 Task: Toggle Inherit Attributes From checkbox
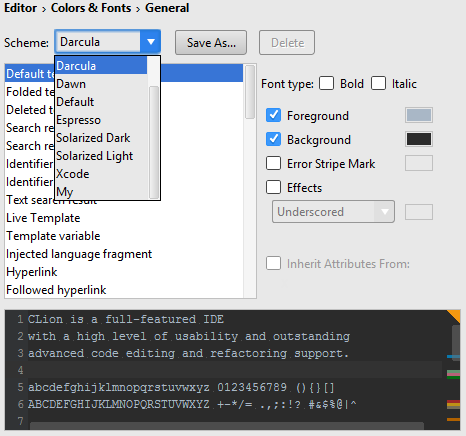tap(273, 263)
